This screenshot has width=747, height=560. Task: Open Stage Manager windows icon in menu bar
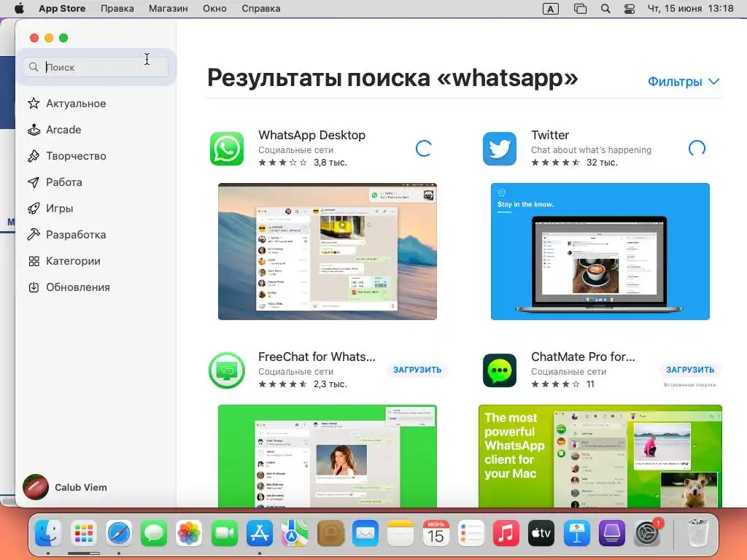(580, 9)
